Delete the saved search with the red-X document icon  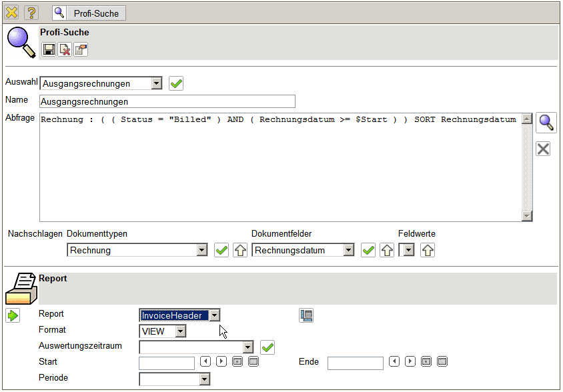[x=65, y=49]
